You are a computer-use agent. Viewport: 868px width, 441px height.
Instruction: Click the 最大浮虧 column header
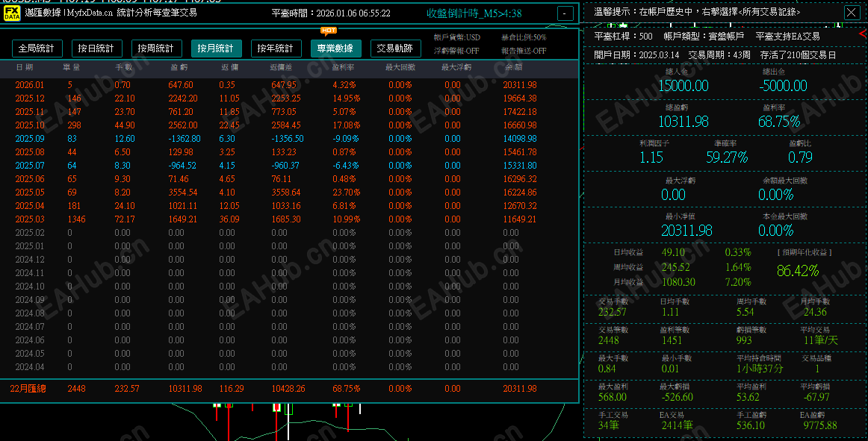456,67
